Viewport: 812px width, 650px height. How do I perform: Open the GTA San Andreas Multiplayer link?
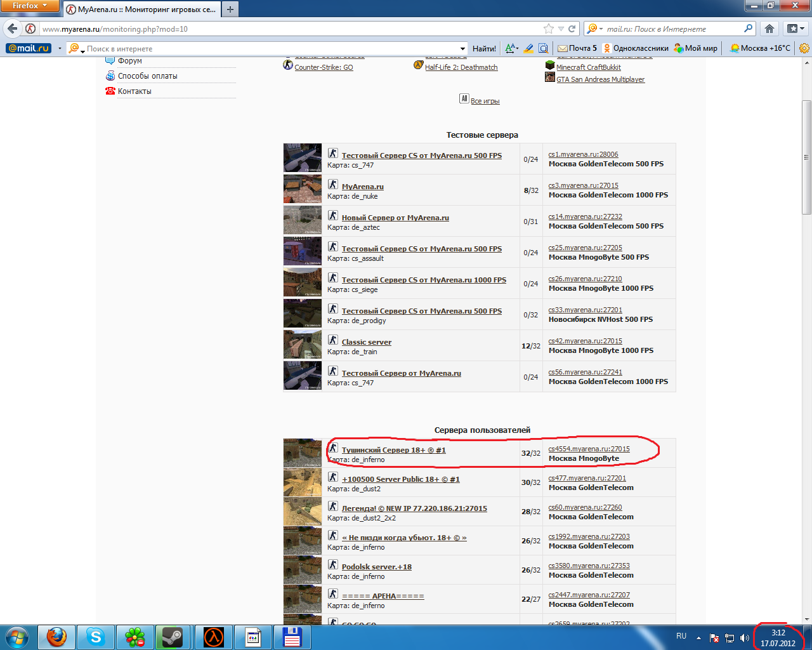600,79
